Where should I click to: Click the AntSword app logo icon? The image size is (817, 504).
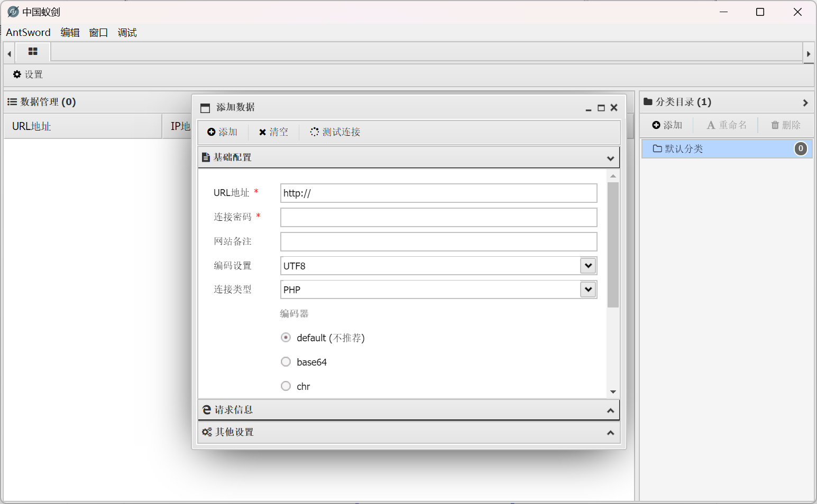(x=13, y=12)
